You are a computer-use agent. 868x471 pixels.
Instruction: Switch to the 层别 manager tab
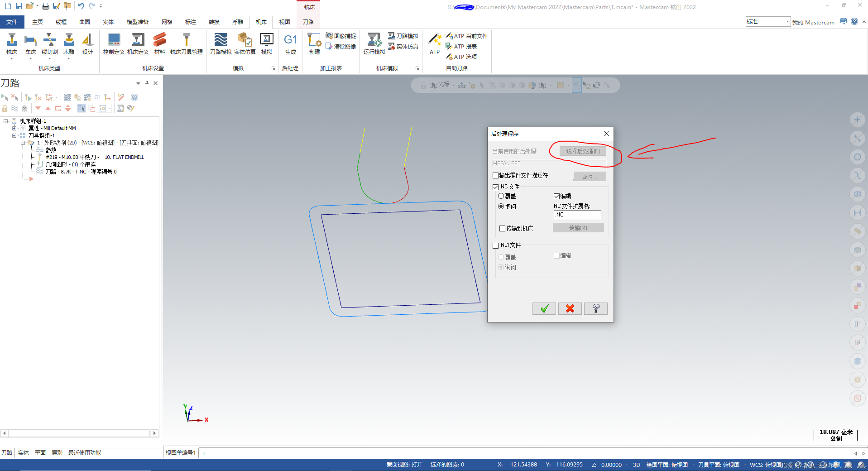tap(57, 452)
